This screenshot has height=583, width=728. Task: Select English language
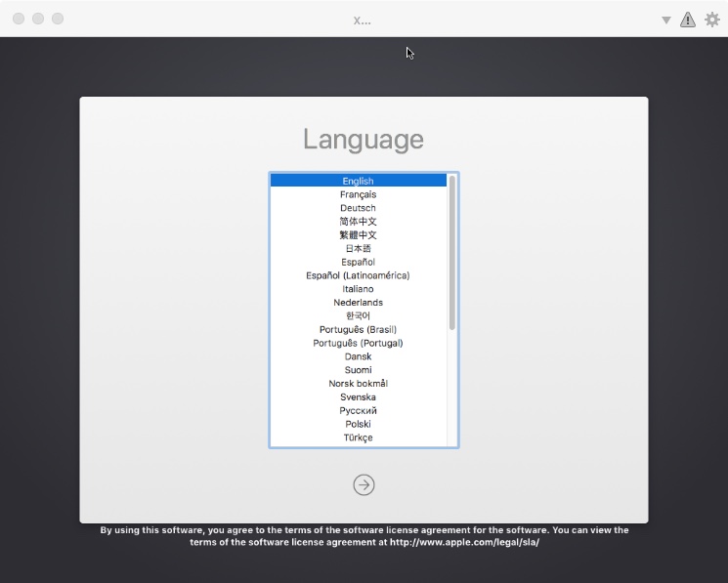click(x=358, y=181)
